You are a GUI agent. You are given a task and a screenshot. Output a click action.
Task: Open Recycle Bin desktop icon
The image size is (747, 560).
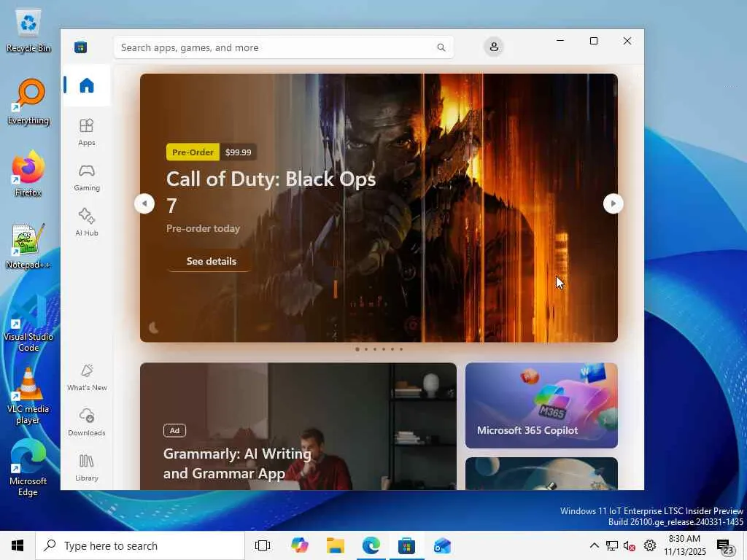28,31
